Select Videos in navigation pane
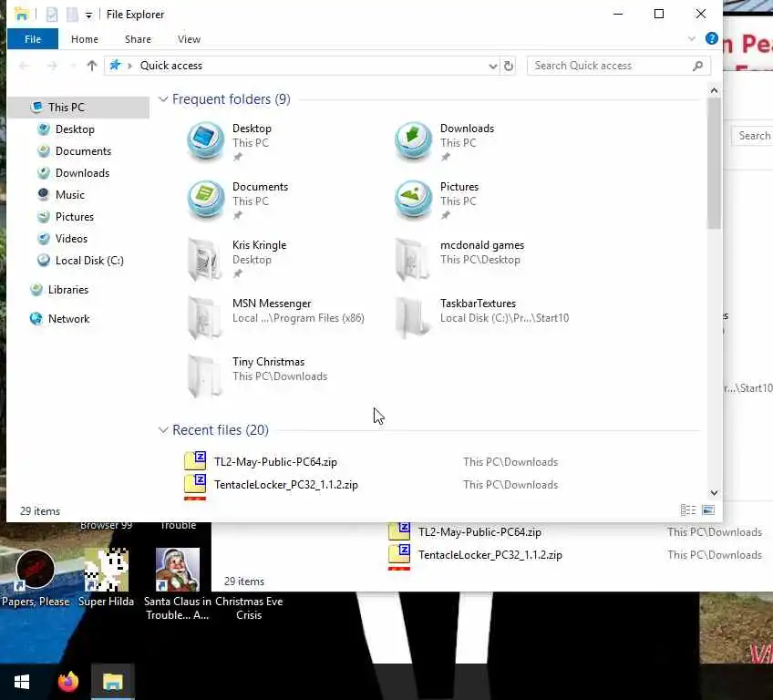Screen dimensions: 773x700 (71, 239)
